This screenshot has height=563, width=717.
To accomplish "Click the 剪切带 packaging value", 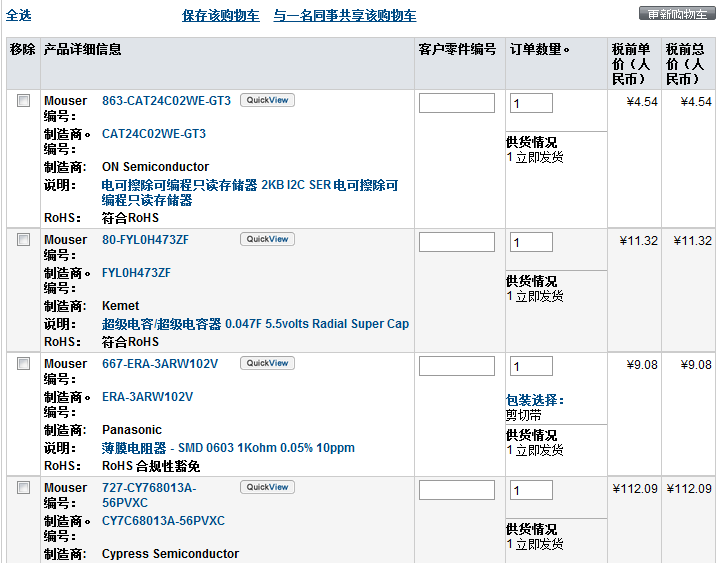I will (524, 415).
